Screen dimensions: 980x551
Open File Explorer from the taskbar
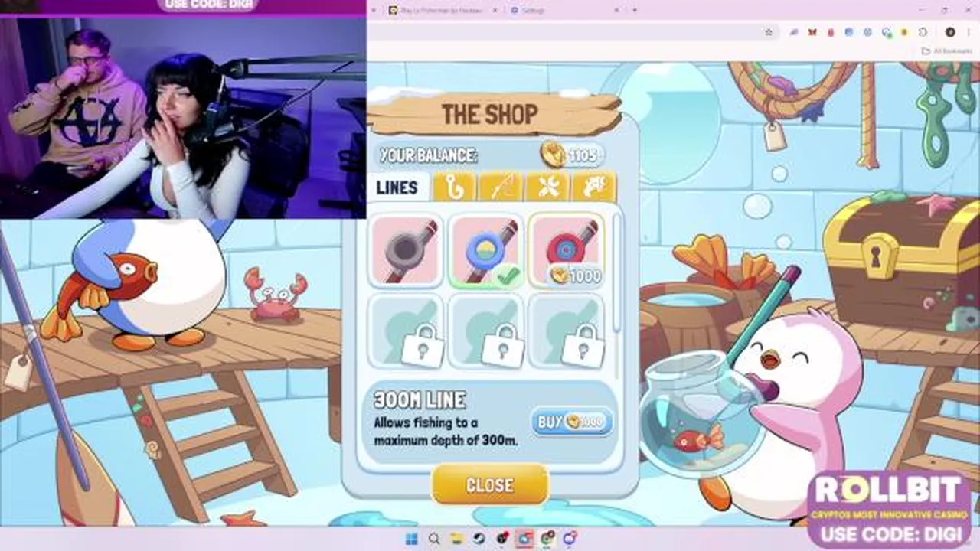point(457,539)
